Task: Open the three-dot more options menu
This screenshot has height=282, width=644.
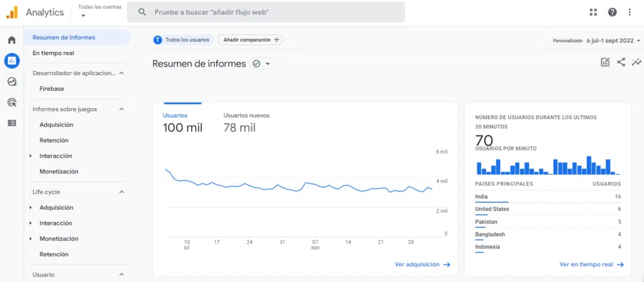Action: 630,13
